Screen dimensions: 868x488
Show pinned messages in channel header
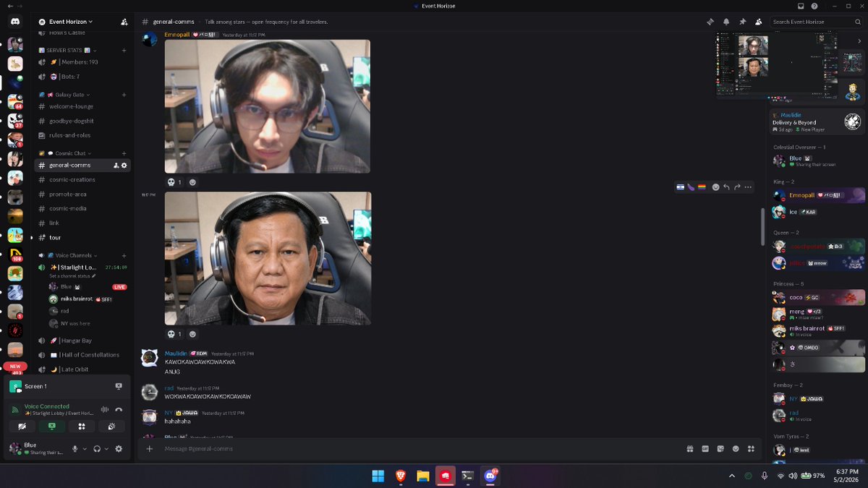pos(742,22)
